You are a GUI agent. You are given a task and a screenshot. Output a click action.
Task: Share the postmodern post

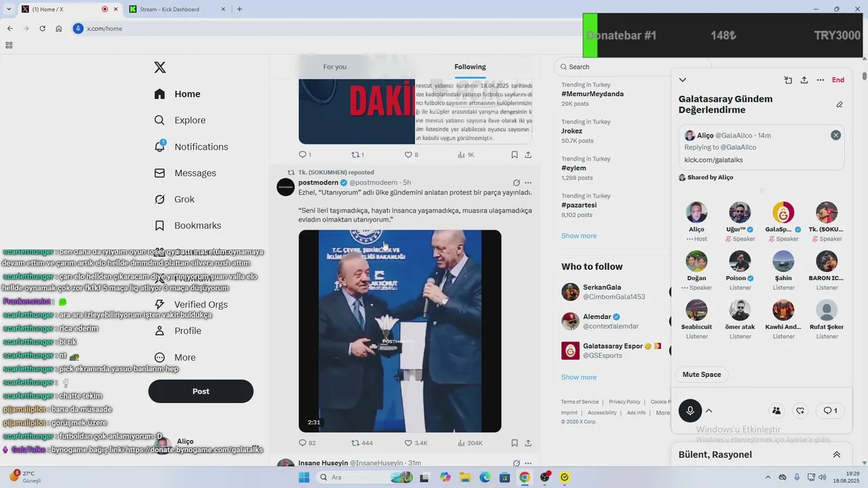(528, 443)
